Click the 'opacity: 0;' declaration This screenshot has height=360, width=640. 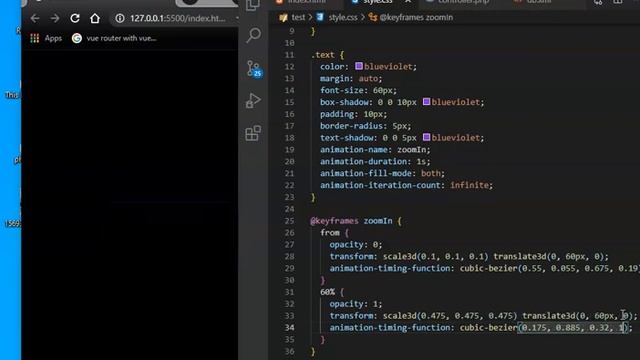pyautogui.click(x=356, y=244)
